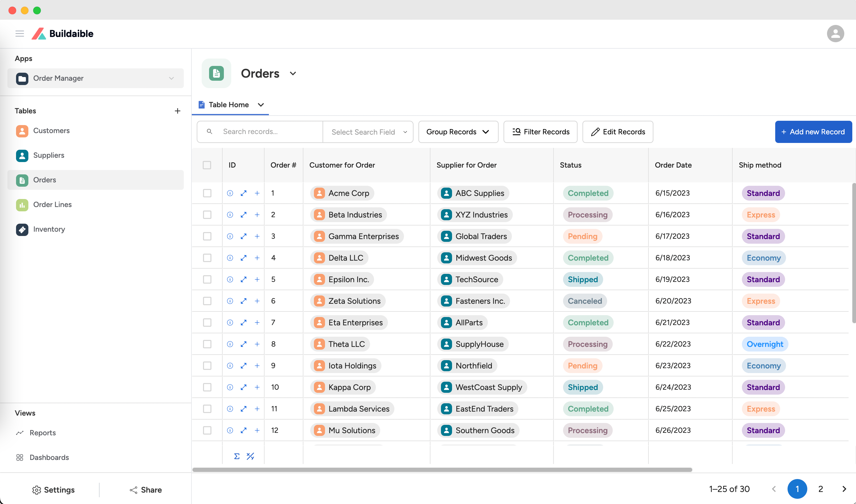Check the box for order 12

pyautogui.click(x=207, y=430)
